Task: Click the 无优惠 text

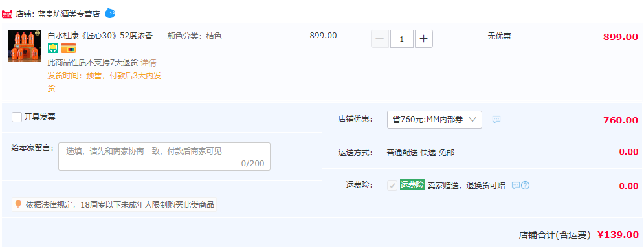Action: (x=499, y=36)
